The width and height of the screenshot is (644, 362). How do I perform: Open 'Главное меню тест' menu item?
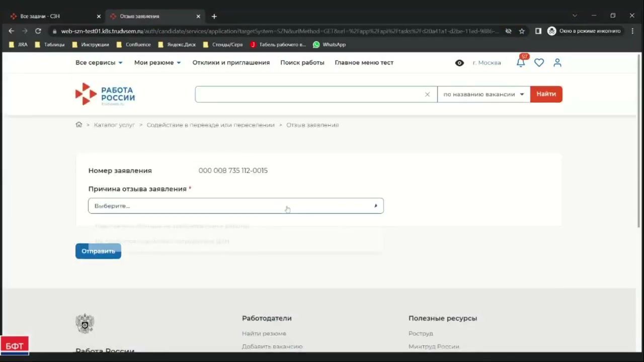tap(364, 63)
